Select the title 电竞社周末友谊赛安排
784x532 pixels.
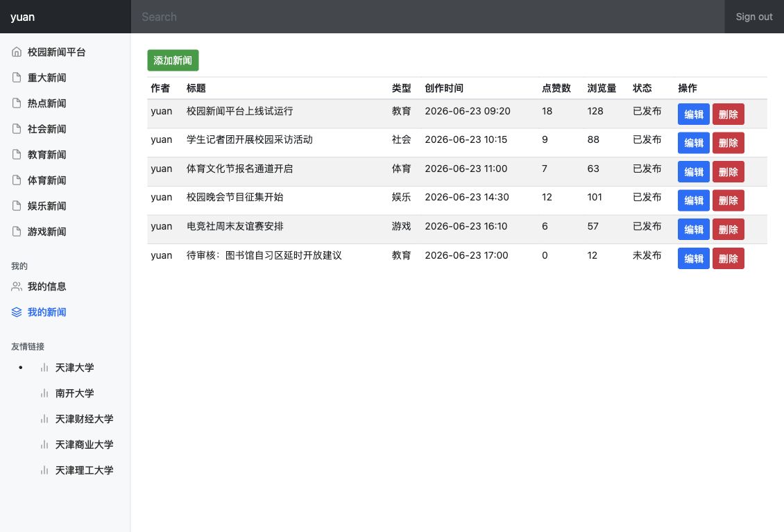[x=235, y=227]
